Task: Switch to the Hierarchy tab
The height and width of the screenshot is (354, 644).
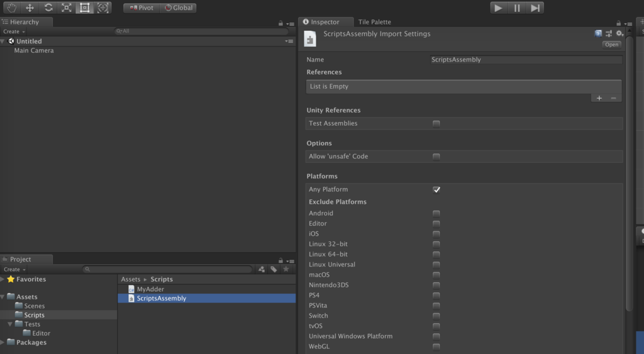Action: pyautogui.click(x=25, y=22)
